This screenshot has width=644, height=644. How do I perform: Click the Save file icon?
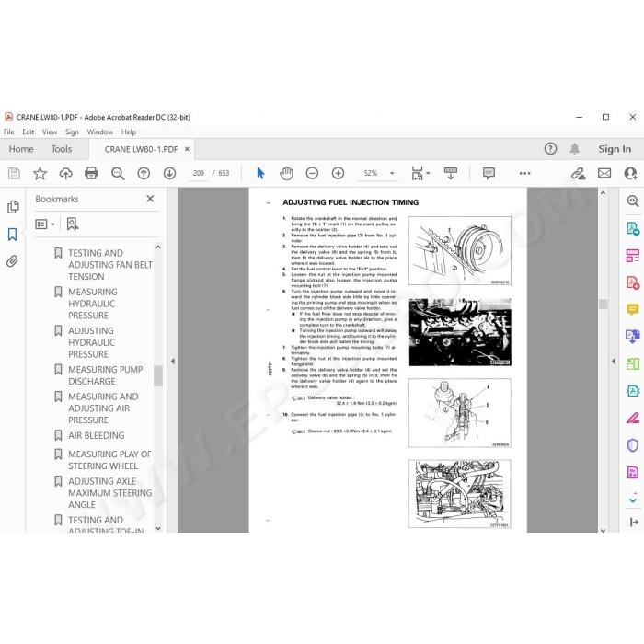point(14,173)
